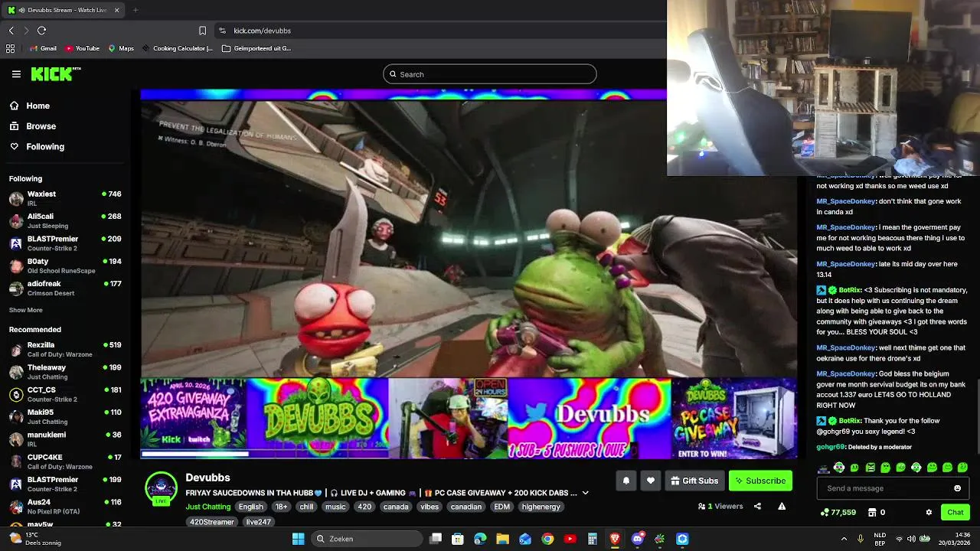Click the PC Case Giveaway banner
The width and height of the screenshot is (980, 551).
pyautogui.click(x=734, y=418)
